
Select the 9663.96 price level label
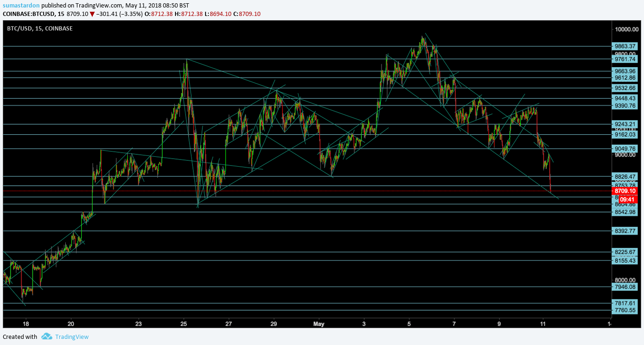(x=625, y=71)
